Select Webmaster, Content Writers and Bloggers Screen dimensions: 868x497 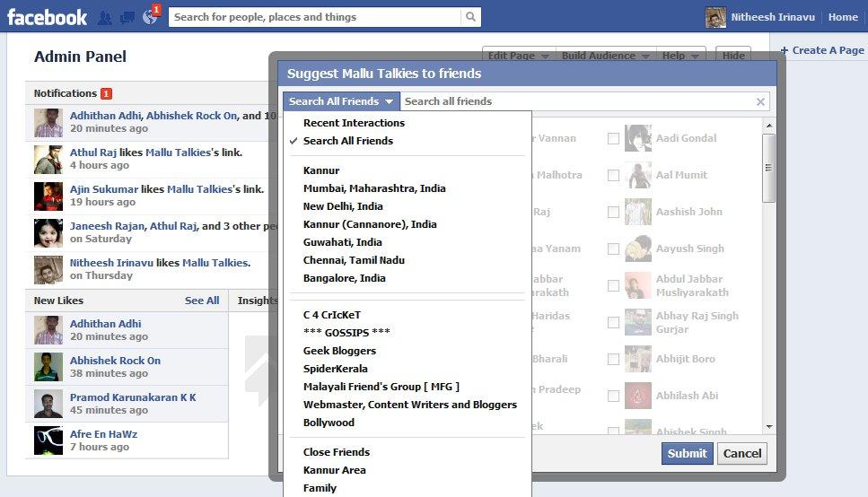(409, 405)
